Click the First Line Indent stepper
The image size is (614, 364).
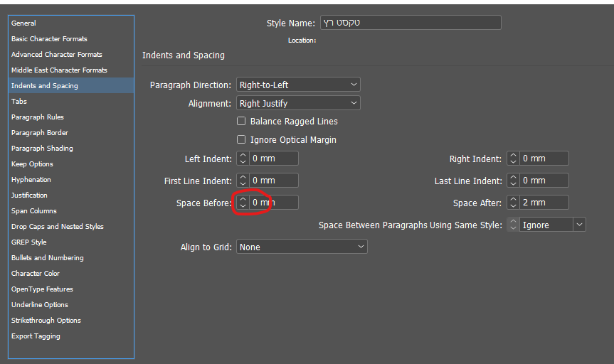pyautogui.click(x=243, y=181)
